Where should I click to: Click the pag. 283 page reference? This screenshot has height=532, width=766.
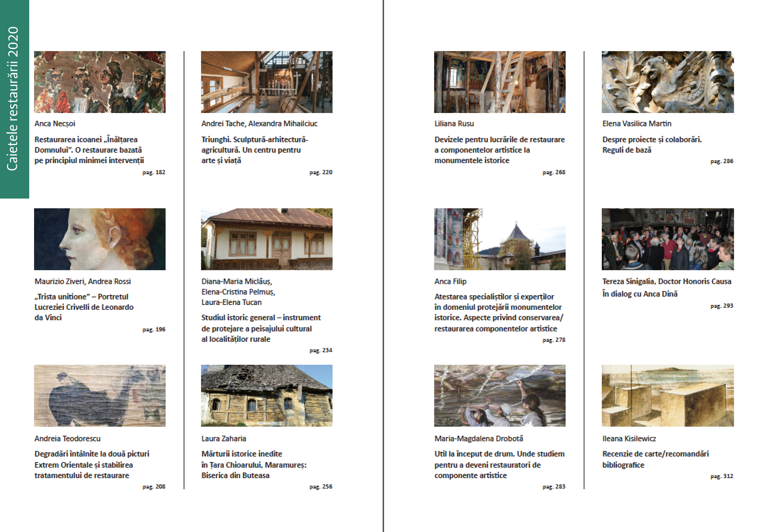(x=554, y=487)
